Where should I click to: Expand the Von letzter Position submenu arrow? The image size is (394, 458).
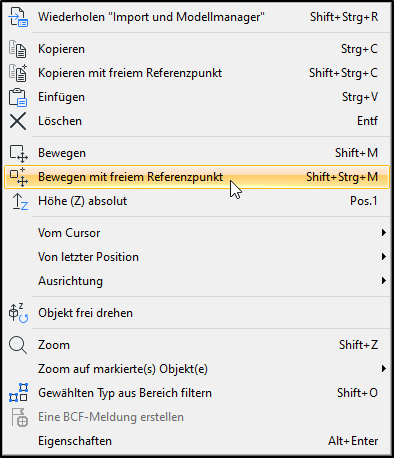384,257
